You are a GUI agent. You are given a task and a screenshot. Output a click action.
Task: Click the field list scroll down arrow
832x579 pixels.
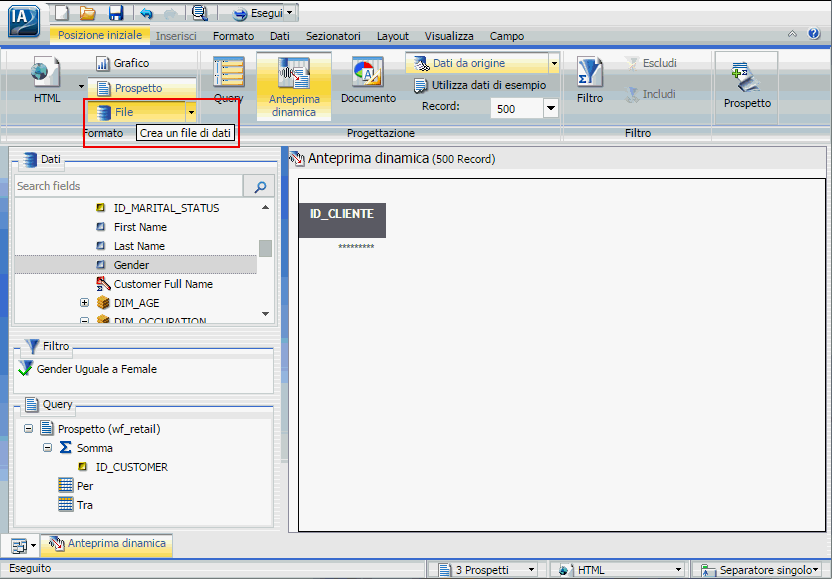coord(265,314)
